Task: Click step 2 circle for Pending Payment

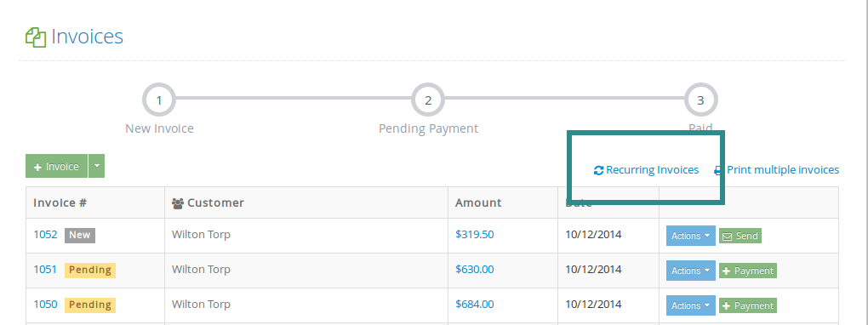Action: point(428,100)
